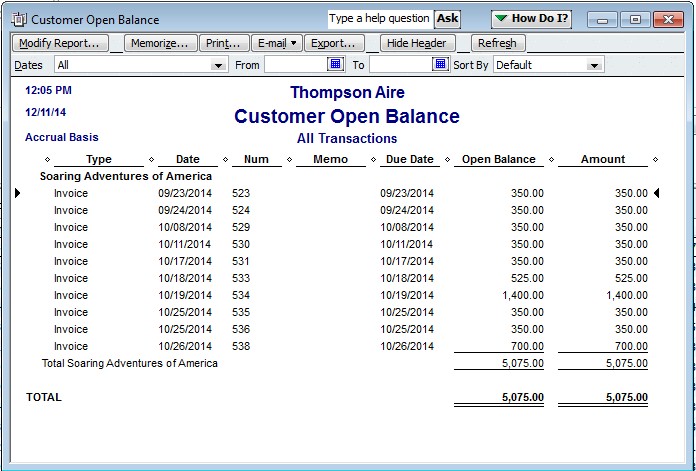
Task: Hide the report header
Action: (418, 43)
